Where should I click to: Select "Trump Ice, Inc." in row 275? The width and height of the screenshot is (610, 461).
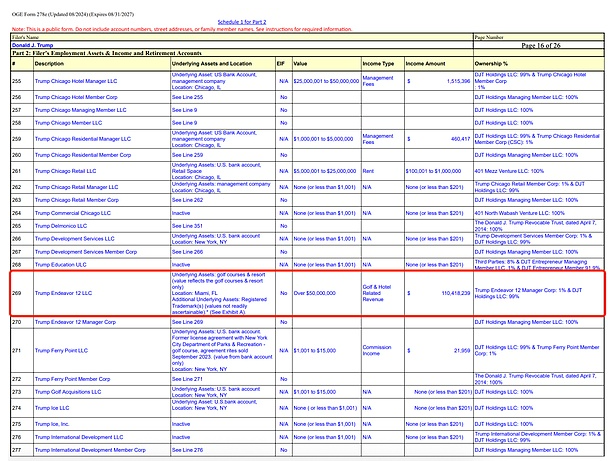[52, 424]
